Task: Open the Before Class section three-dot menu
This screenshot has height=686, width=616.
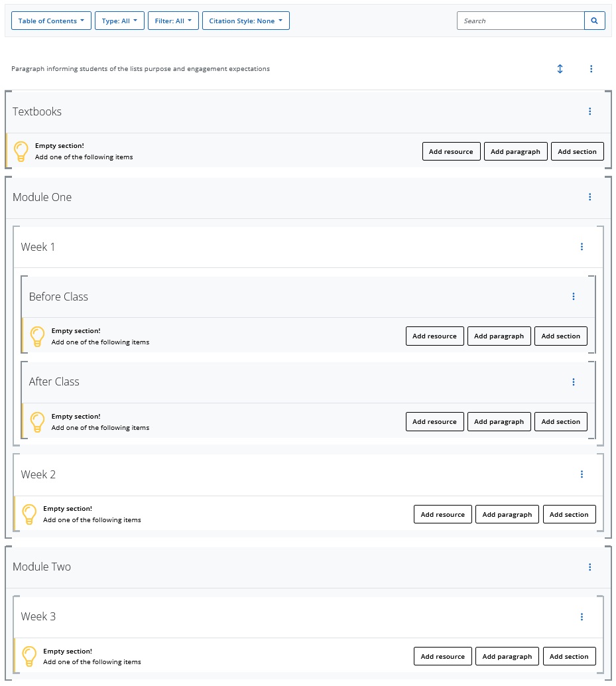Action: (x=573, y=297)
